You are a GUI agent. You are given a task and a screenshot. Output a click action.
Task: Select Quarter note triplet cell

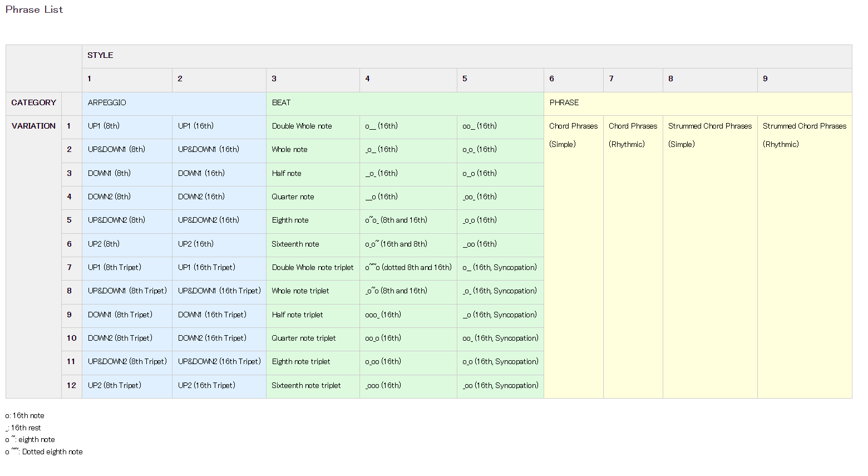pos(313,339)
